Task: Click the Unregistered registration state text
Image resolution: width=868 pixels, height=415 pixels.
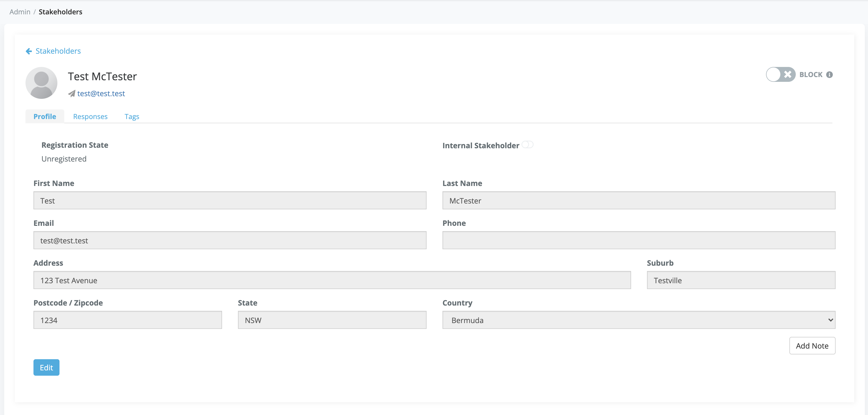Action: (64, 159)
